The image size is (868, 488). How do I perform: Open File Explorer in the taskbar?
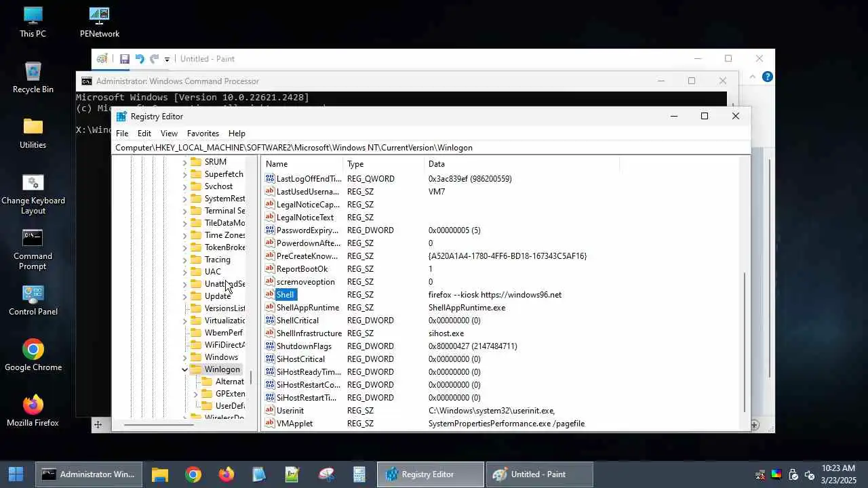tap(160, 474)
